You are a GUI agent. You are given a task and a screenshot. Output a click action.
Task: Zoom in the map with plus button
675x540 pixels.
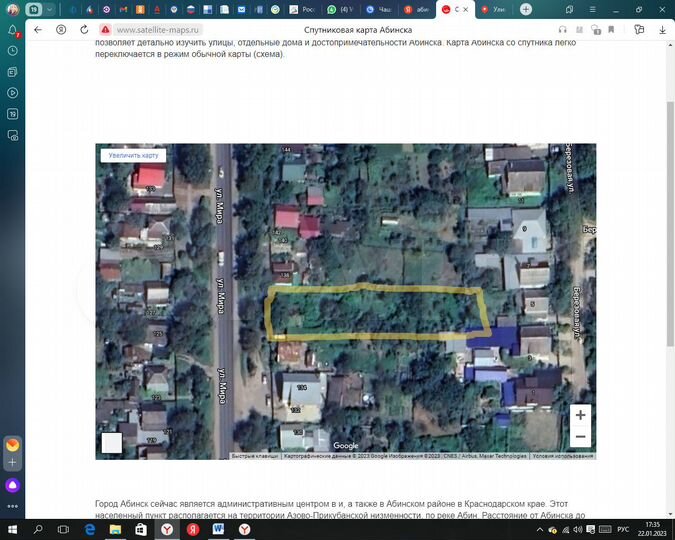point(580,415)
